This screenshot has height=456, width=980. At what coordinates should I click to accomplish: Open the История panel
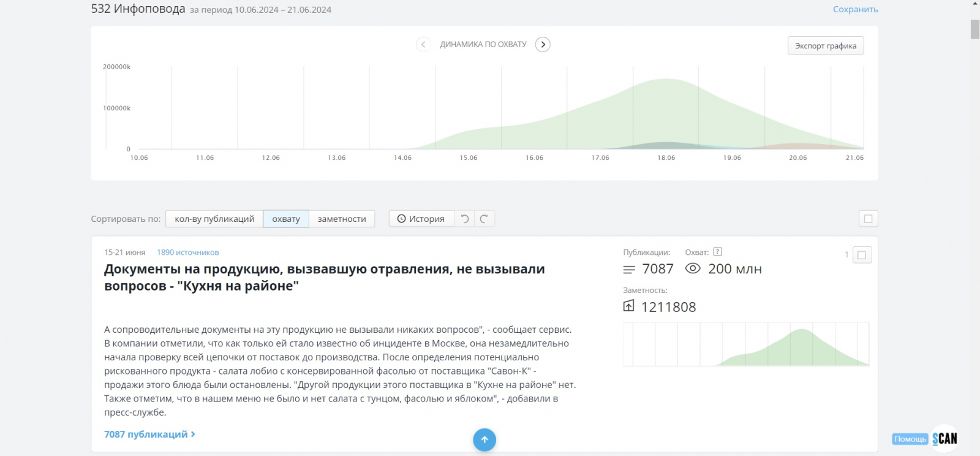[x=421, y=219]
